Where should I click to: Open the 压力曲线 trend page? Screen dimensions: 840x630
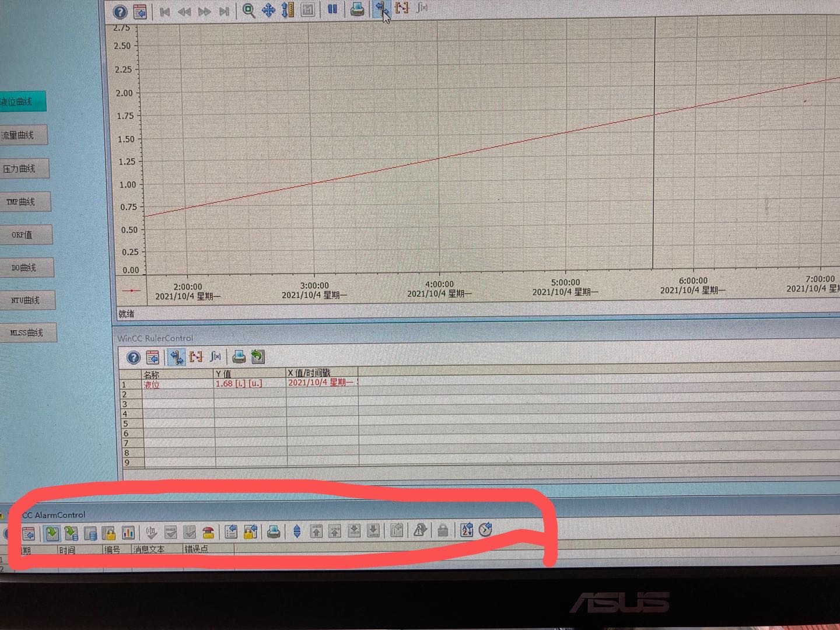click(24, 169)
